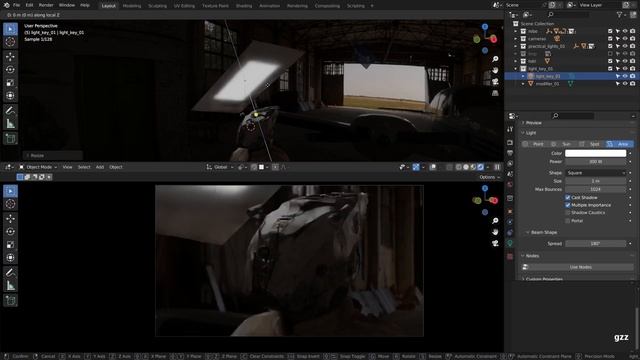Expand the robo collection in outliner
Screen dimensions: 640x360
(x=516, y=31)
